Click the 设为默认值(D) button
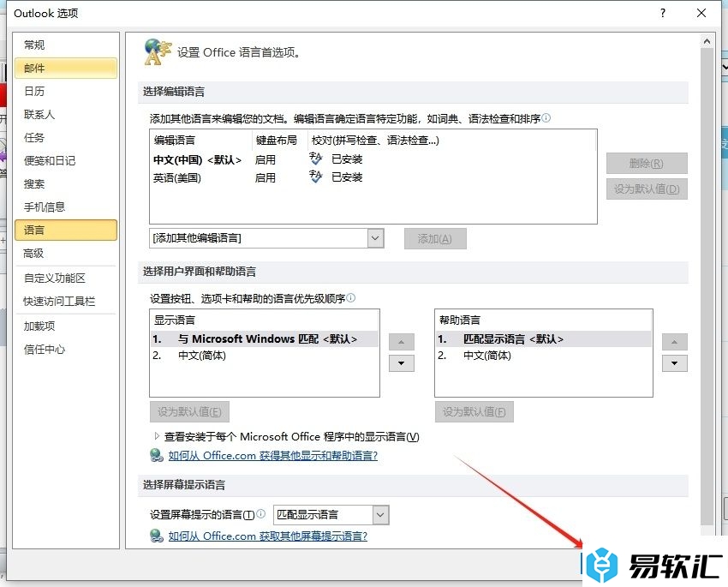 click(x=647, y=189)
